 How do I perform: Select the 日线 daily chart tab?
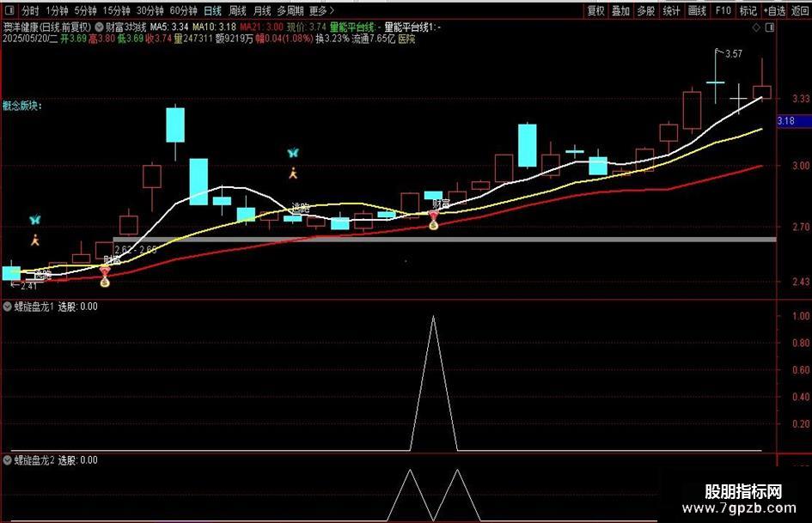tap(212, 10)
